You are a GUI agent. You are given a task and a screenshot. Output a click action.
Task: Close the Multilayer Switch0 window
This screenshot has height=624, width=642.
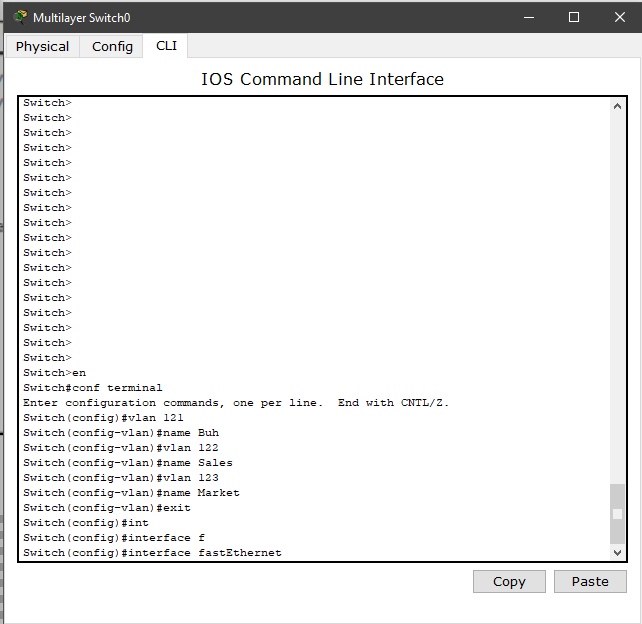coord(620,17)
